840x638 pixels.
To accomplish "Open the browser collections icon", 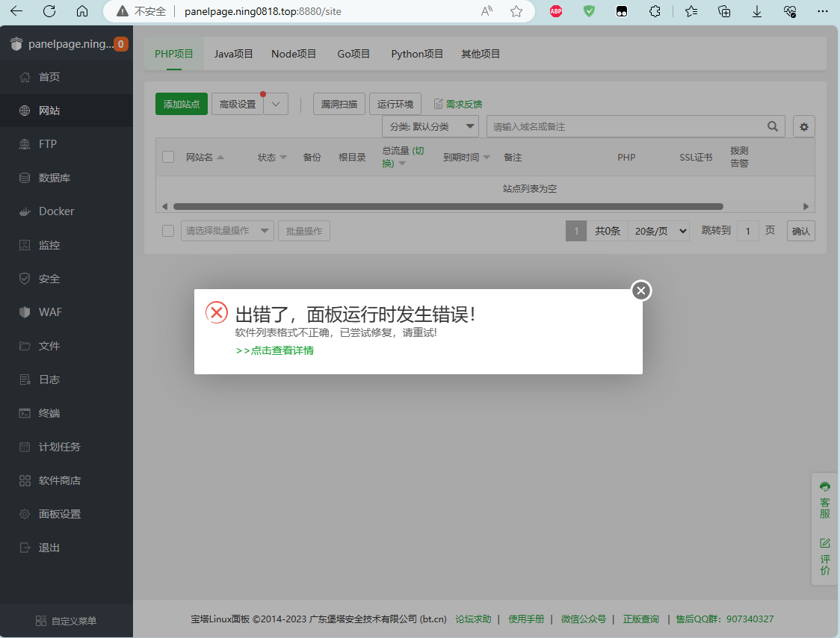I will 724,11.
